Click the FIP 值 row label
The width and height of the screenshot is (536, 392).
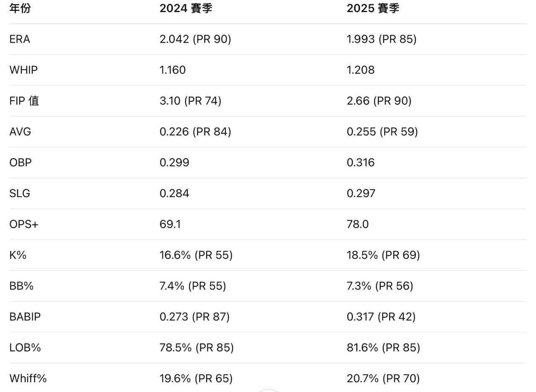24,101
